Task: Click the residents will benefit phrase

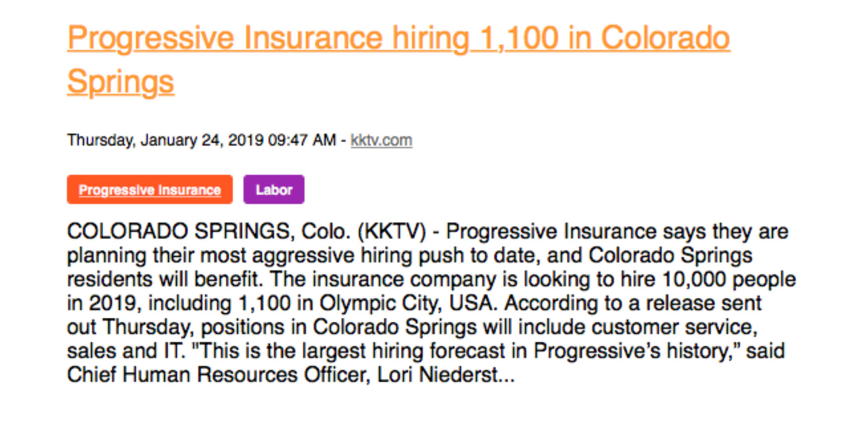Action: click(164, 279)
